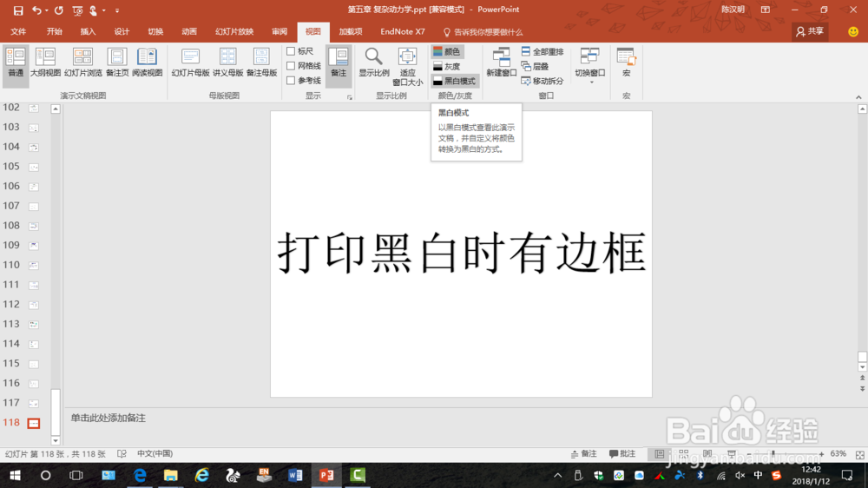Switch to the Home (开始) tab
This screenshot has width=868, height=488.
pyautogui.click(x=54, y=31)
